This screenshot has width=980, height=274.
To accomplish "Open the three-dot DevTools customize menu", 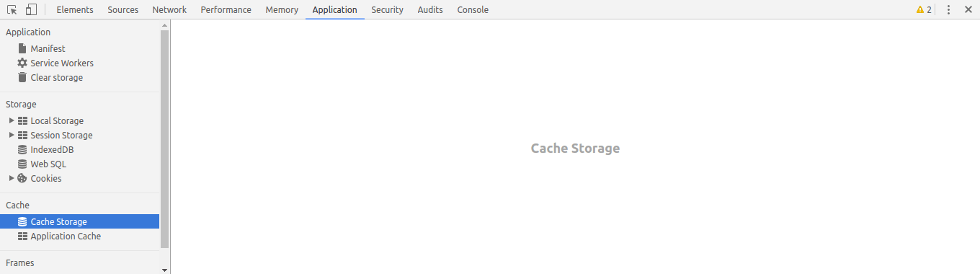I will [948, 9].
